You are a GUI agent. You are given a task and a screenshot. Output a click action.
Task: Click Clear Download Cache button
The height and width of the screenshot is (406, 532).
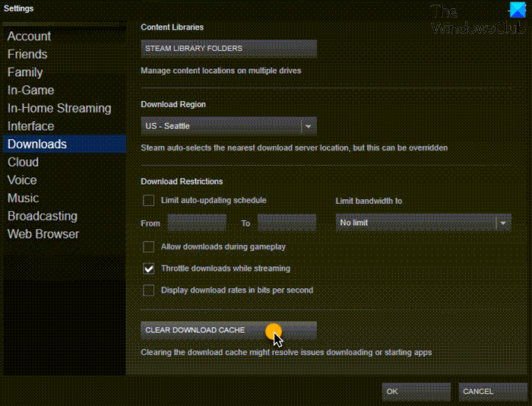[x=229, y=330]
